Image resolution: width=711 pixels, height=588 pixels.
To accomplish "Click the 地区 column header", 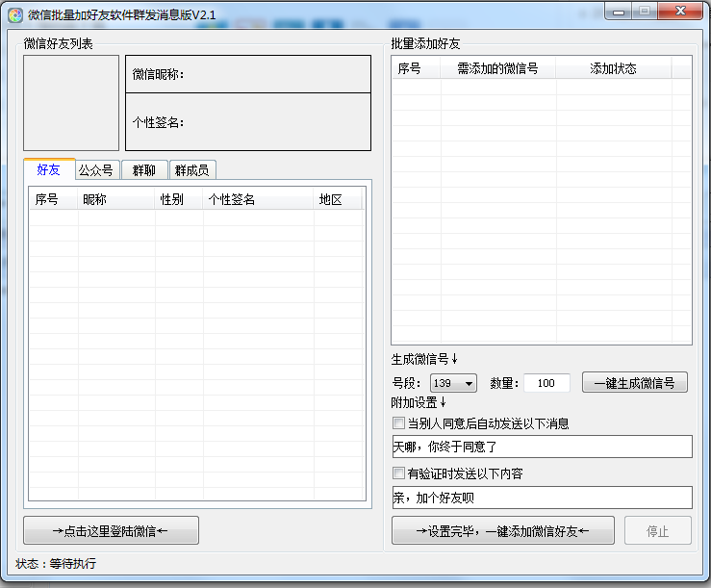I will click(x=338, y=199).
